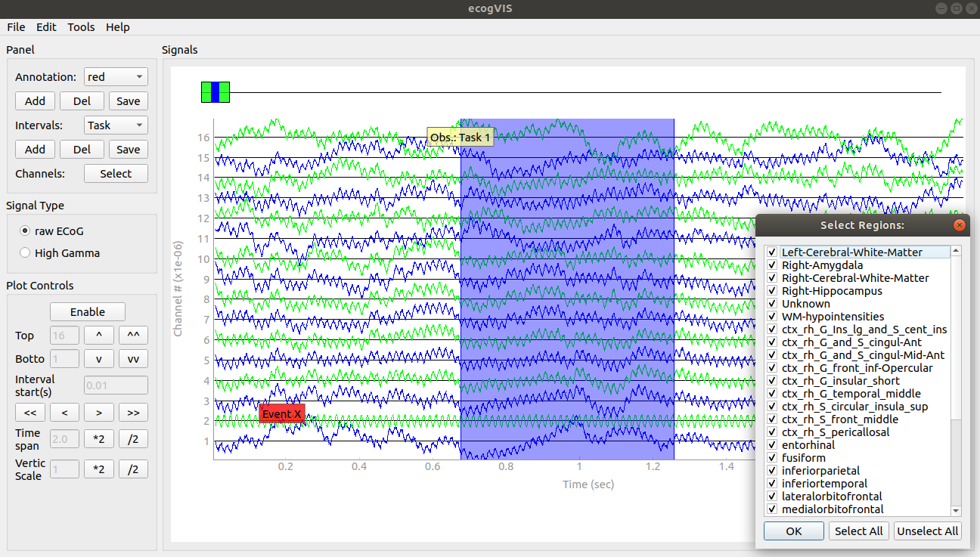The width and height of the screenshot is (980, 557).
Task: Click the channel Select button
Action: click(x=116, y=174)
